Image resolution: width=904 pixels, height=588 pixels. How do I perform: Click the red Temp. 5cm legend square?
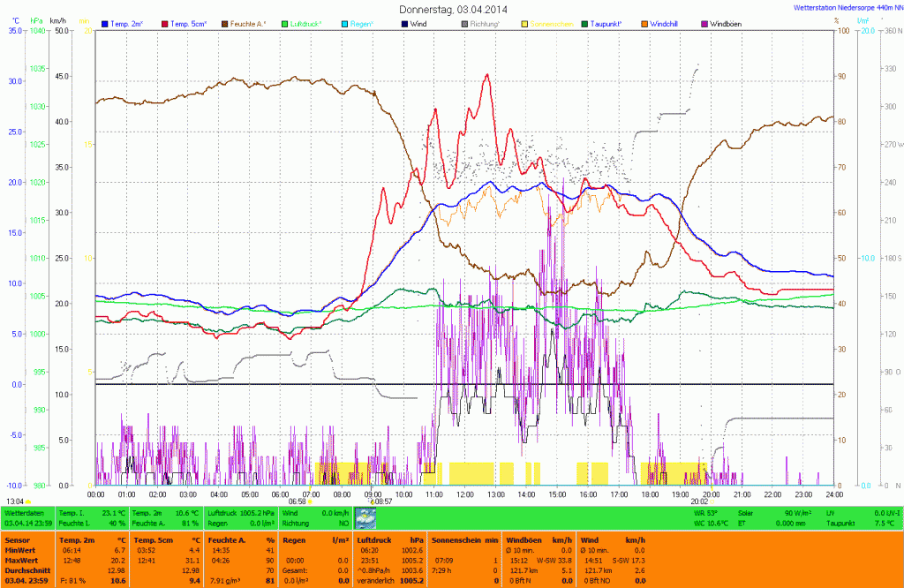[165, 24]
